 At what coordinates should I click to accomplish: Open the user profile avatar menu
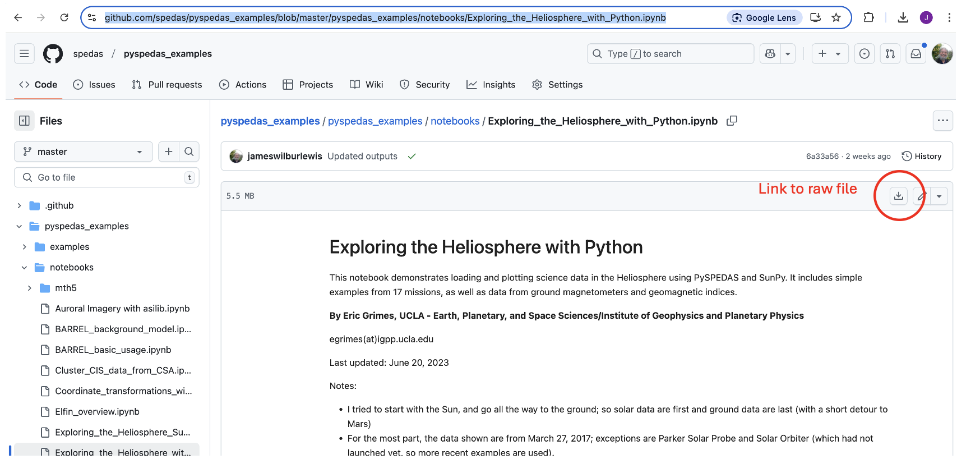(x=942, y=53)
